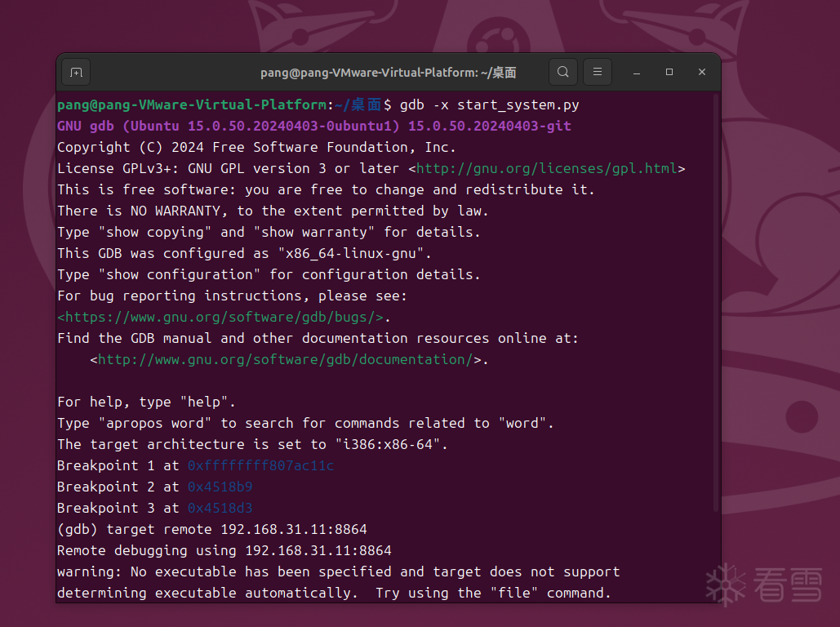Click the snowflake watermark logo

click(725, 584)
